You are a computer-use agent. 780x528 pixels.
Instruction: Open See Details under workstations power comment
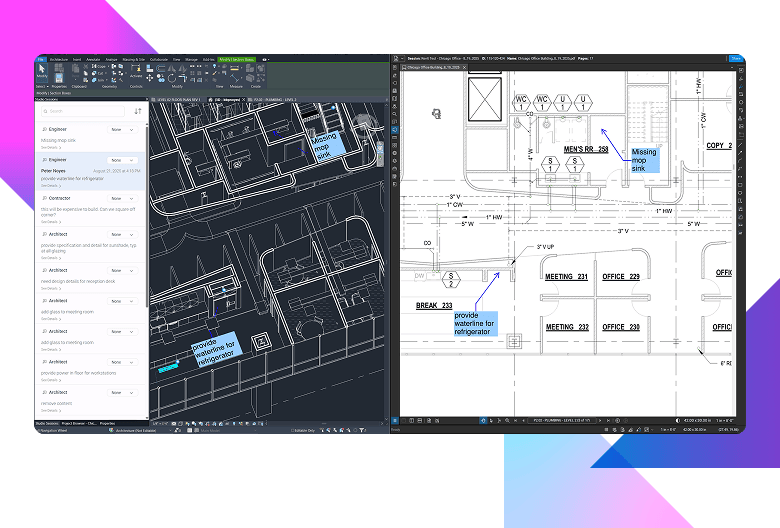point(51,380)
